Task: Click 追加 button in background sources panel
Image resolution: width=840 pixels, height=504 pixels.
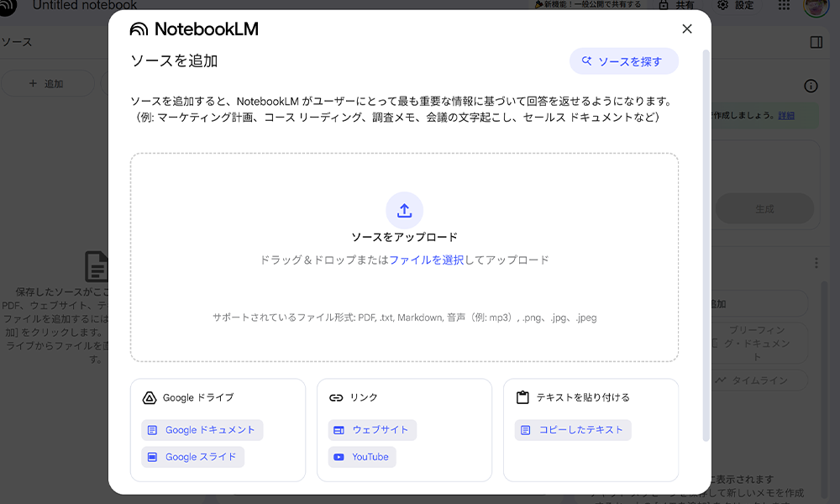Action: click(x=47, y=83)
